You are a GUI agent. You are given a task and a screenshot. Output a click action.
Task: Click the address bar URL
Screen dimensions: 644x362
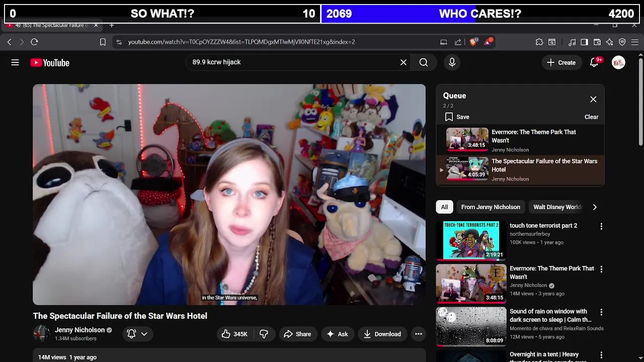tap(242, 42)
